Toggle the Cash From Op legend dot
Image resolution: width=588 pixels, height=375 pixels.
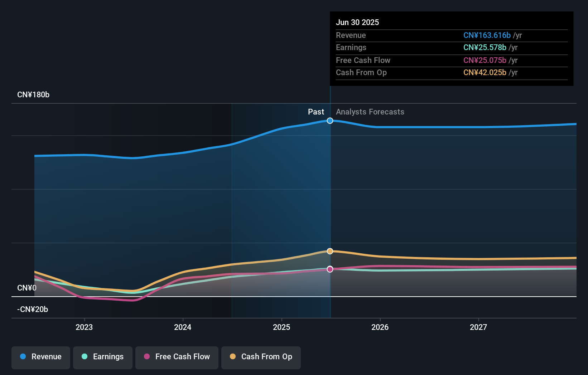(x=232, y=357)
